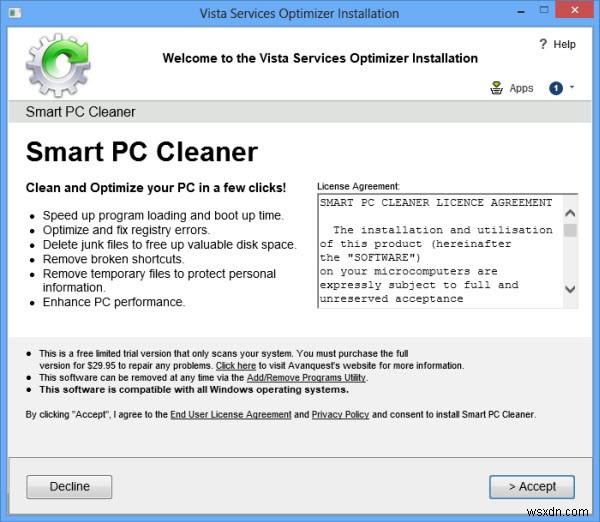Image resolution: width=600 pixels, height=522 pixels.
Task: Follow the 'Click here' Avanquest link
Action: (x=236, y=365)
